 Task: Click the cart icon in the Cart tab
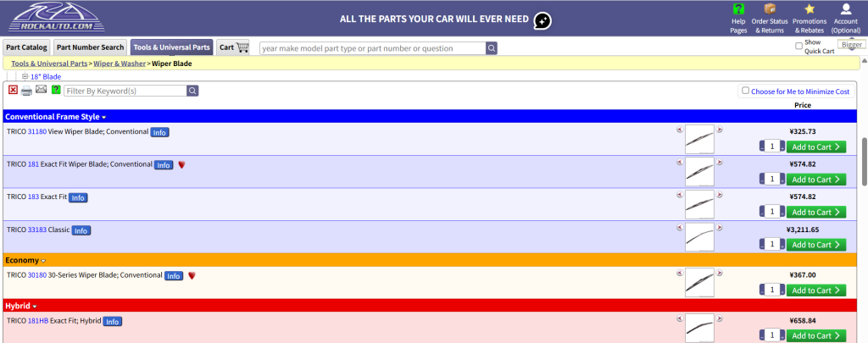tap(242, 47)
